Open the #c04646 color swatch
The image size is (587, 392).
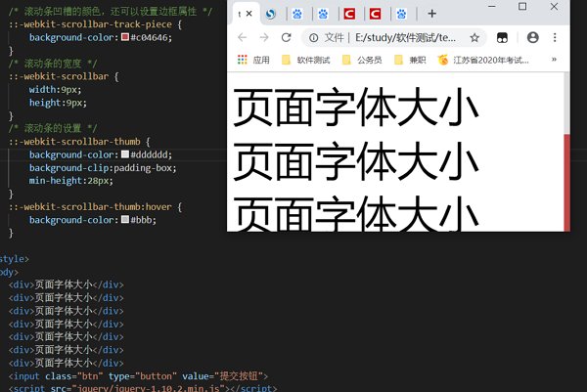click(125, 36)
